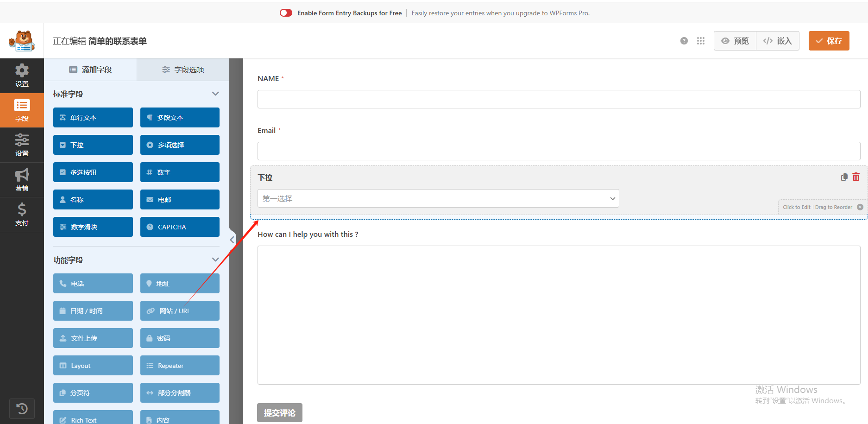The height and width of the screenshot is (424, 868).
Task: Click the orange 保存 button
Action: (829, 41)
